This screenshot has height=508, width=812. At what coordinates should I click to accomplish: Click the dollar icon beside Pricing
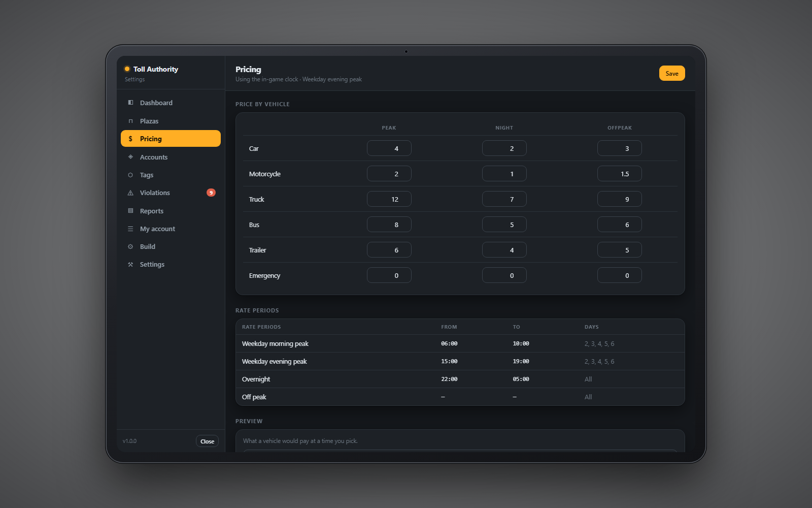pos(130,139)
